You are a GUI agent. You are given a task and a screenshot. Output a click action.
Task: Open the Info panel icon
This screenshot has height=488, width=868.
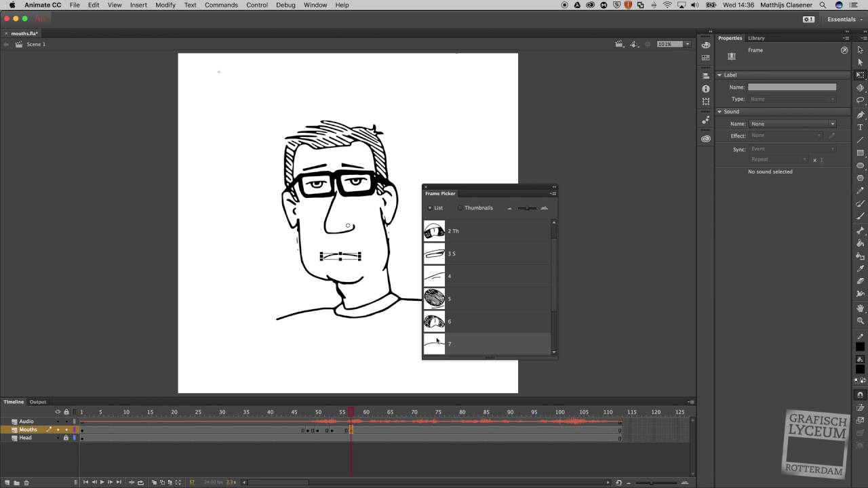(x=706, y=89)
